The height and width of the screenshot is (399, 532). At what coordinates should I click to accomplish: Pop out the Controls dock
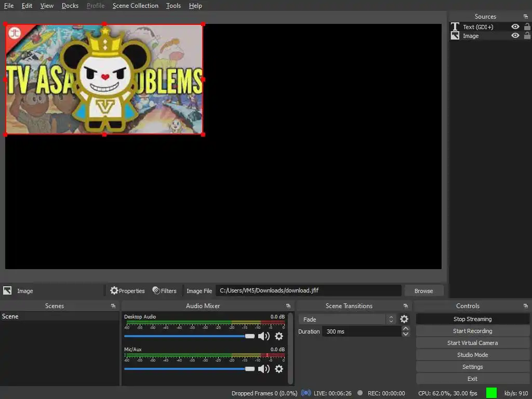[x=526, y=306]
